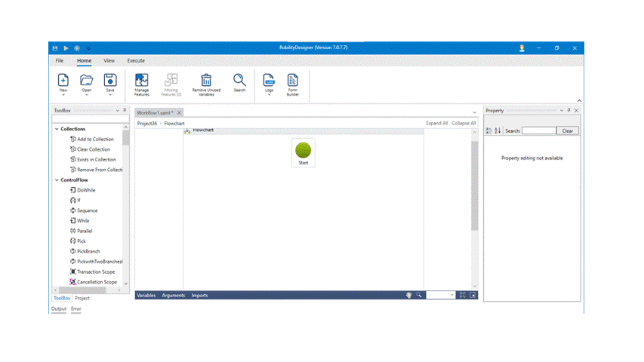
Task: Collapse the ControlFlow group in ToolBox
Action: pos(57,180)
